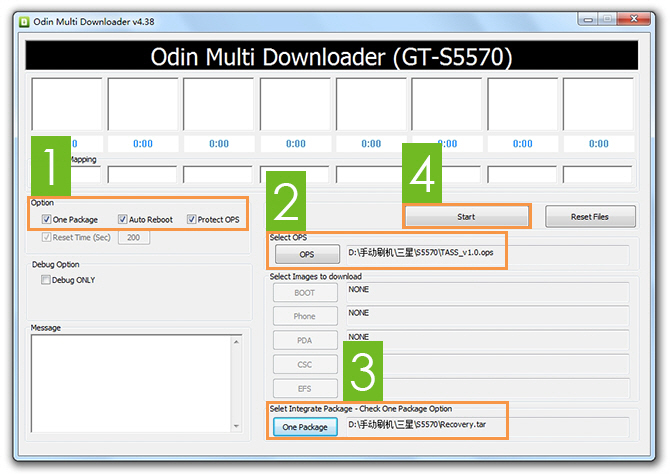Click the Phone path field showing NONE
670x474 pixels.
(488, 316)
